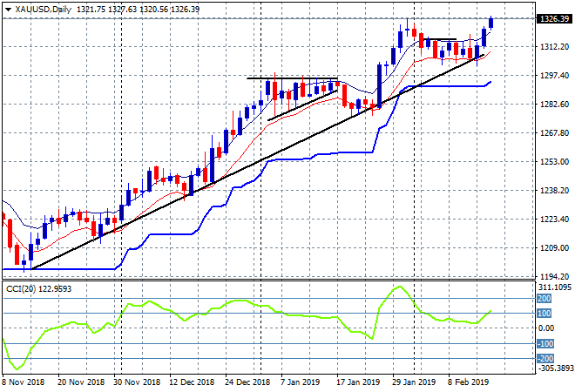Select the XAUUSD,Daily chart title text

pyautogui.click(x=44, y=10)
